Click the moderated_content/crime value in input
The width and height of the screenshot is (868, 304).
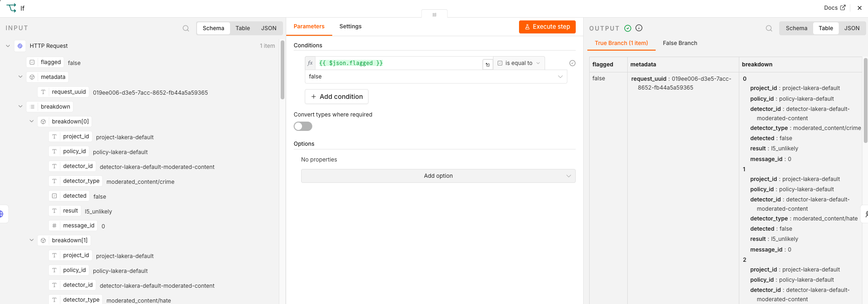pyautogui.click(x=140, y=182)
